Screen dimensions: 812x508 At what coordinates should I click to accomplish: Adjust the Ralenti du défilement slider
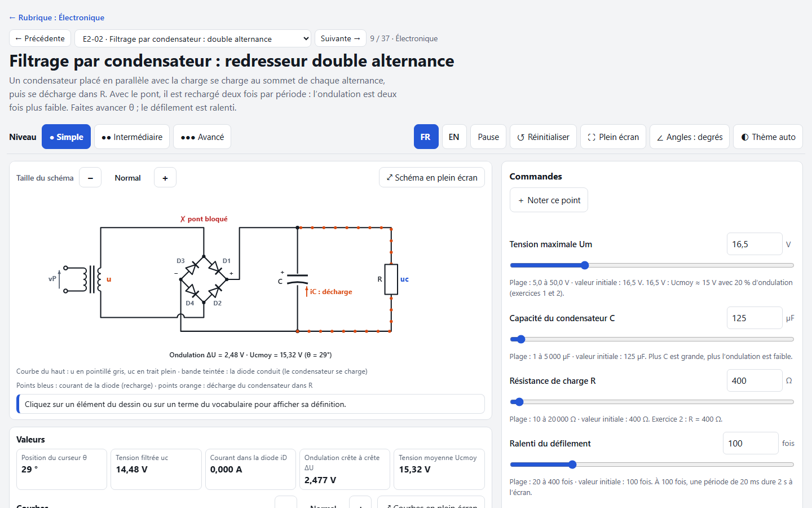[652, 465]
